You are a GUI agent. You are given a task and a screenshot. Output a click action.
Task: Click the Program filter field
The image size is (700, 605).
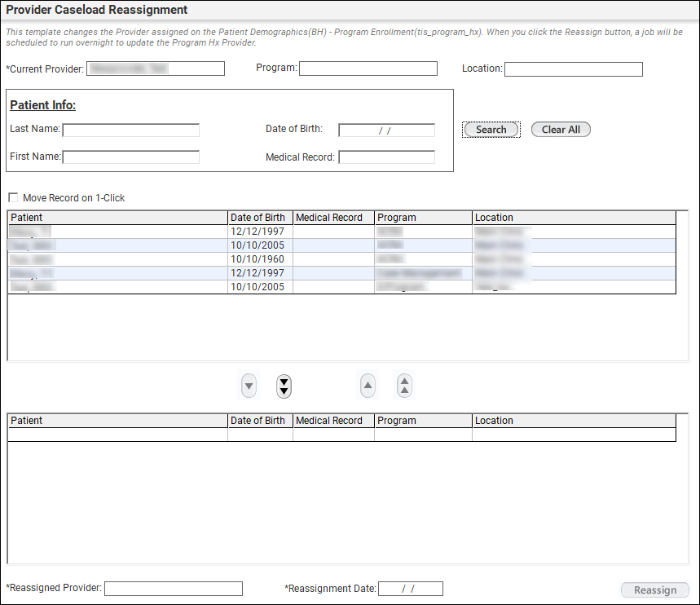click(368, 68)
